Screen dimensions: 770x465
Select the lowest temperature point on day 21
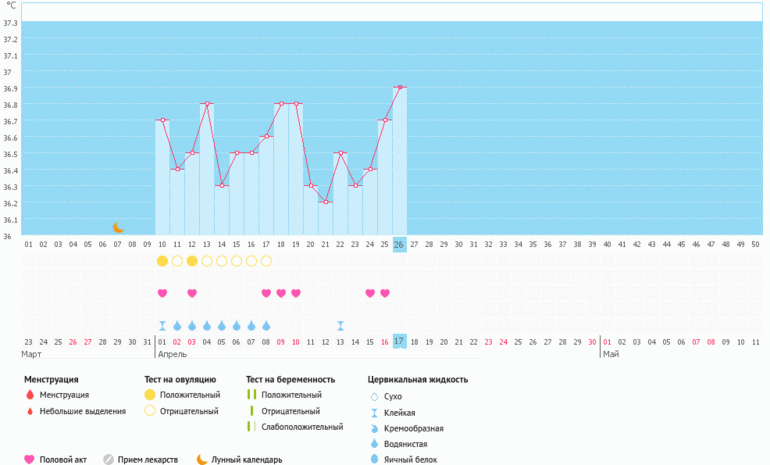pos(325,202)
